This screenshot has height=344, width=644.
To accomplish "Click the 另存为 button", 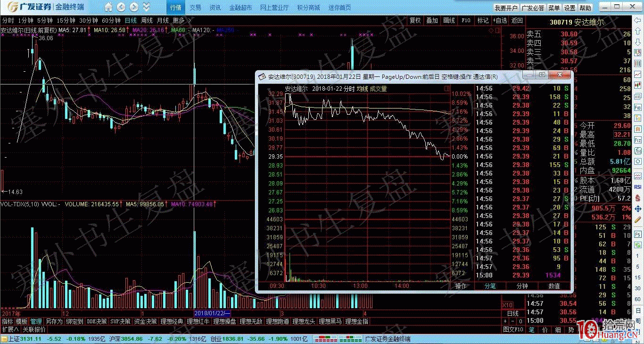I will point(54,321).
